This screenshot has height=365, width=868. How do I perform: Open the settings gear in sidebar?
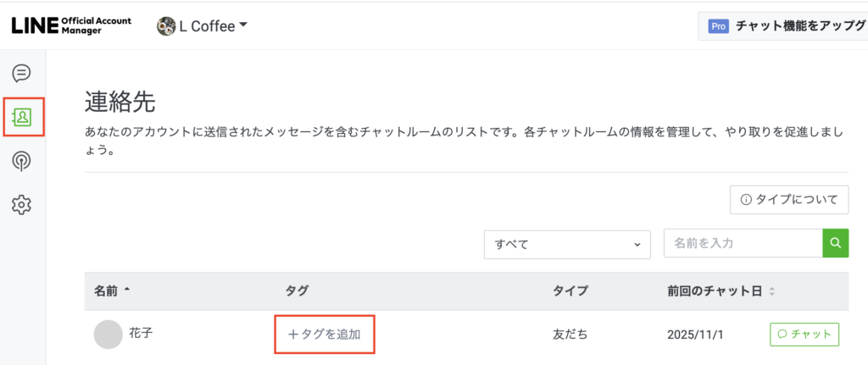pyautogui.click(x=22, y=204)
